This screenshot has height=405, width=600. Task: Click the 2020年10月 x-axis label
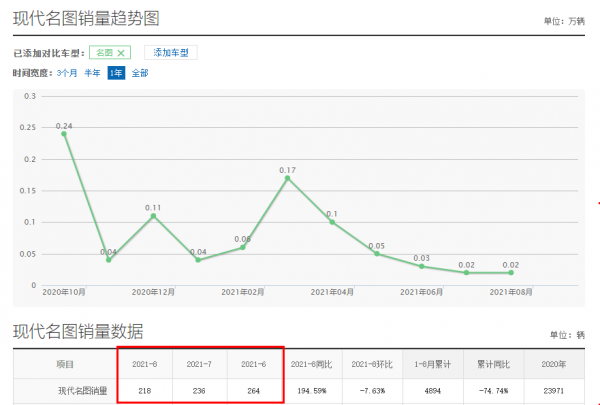coord(64,292)
